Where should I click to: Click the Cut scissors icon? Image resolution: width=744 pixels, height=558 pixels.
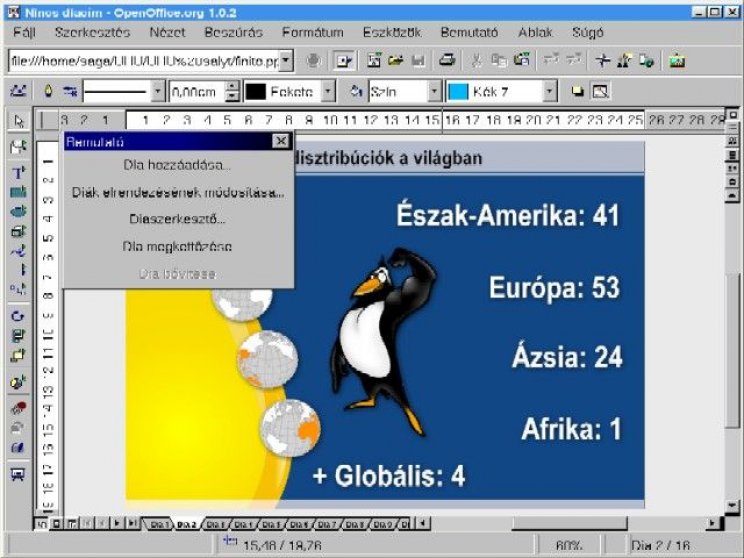coord(476,60)
